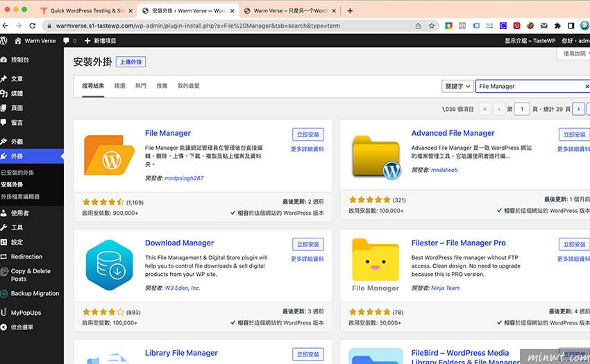Bookmark this page with the star icon
This screenshot has width=590, height=364.
tap(431, 26)
